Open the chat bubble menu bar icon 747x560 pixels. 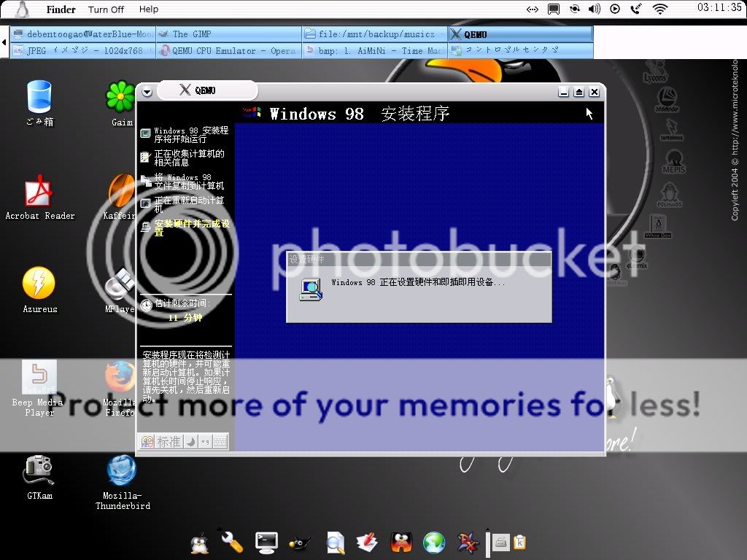click(553, 9)
